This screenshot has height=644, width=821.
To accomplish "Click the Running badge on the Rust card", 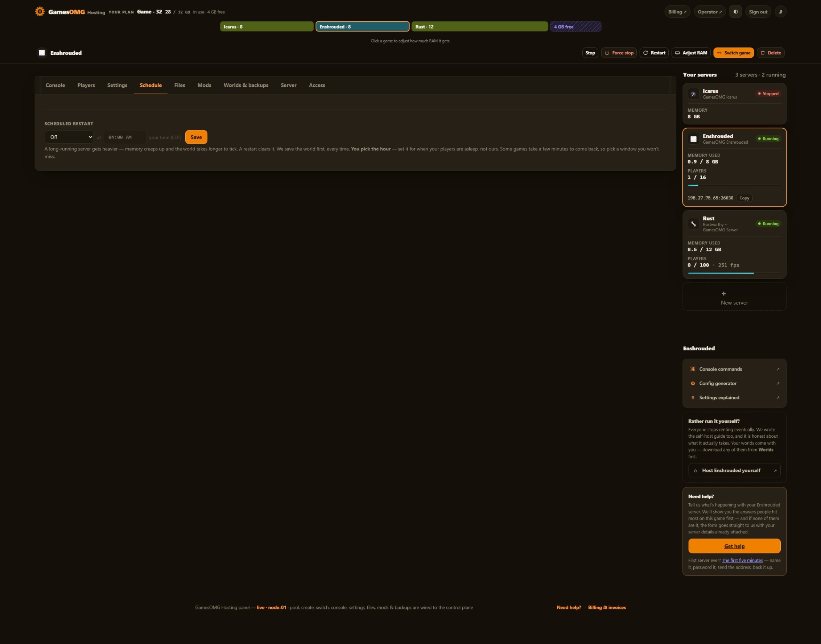I will coord(768,224).
